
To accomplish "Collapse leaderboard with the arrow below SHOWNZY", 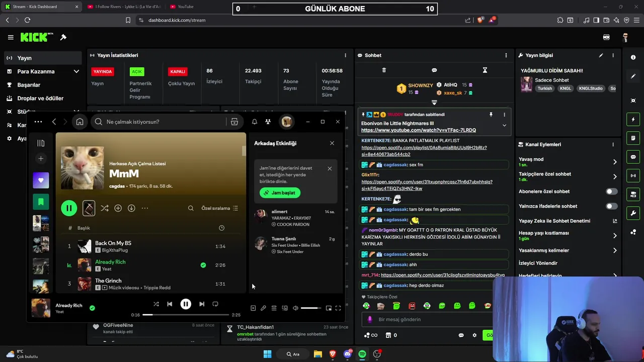I will pos(434,102).
